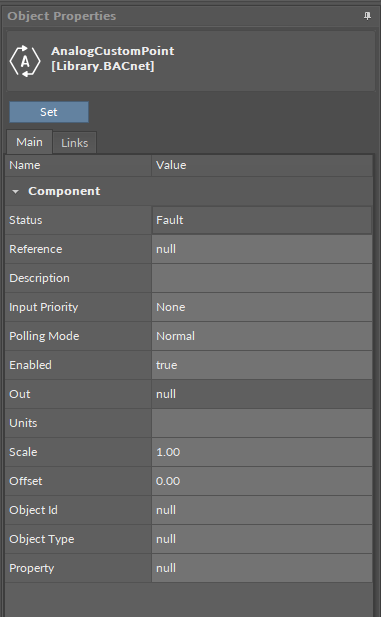381x617 pixels.
Task: Click the empty Units value field
Action: 262,423
